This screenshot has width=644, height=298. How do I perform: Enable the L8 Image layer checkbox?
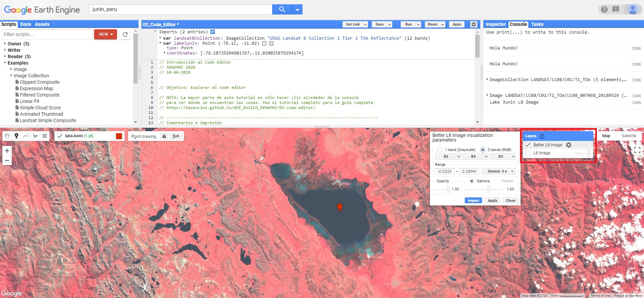click(x=528, y=153)
